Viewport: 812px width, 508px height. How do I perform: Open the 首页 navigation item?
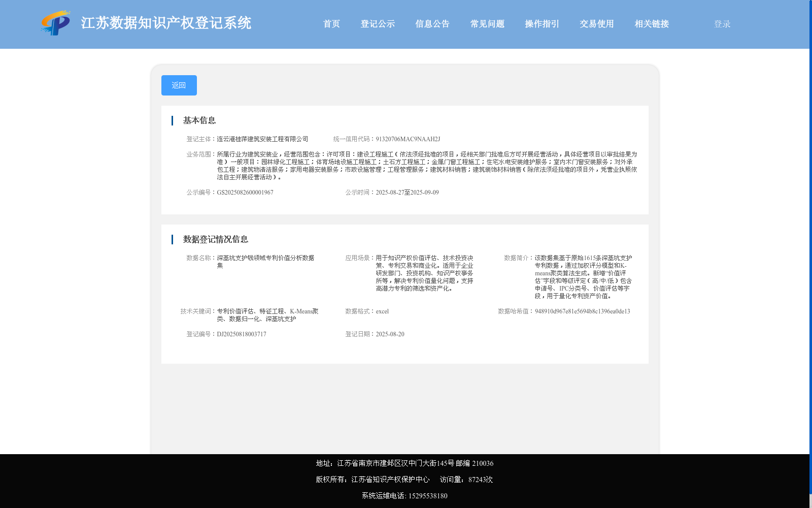tap(331, 23)
